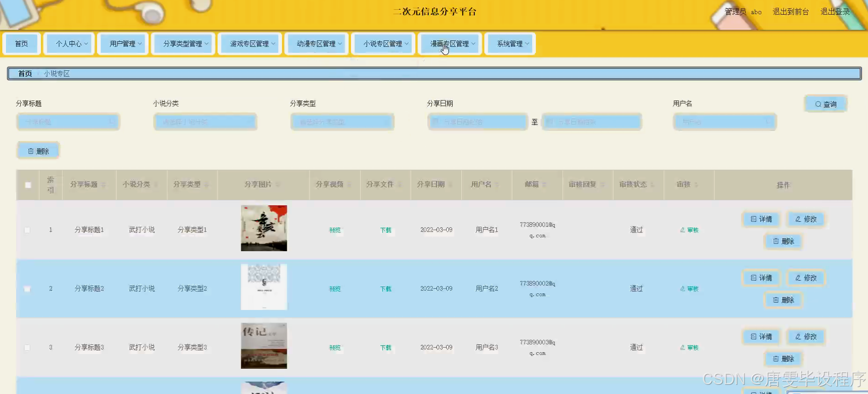Viewport: 868px width, 394px height.
Task: Click 修改 for row 分享标题3
Action: [x=806, y=337]
